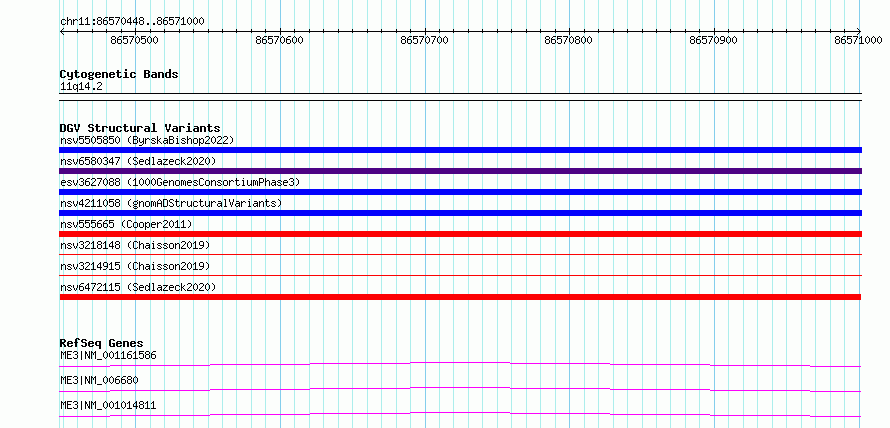Click ruler position label 86571000

tap(858, 40)
